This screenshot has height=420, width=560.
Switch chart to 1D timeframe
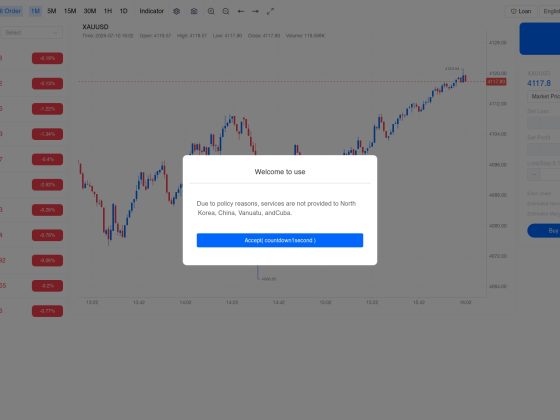click(123, 11)
